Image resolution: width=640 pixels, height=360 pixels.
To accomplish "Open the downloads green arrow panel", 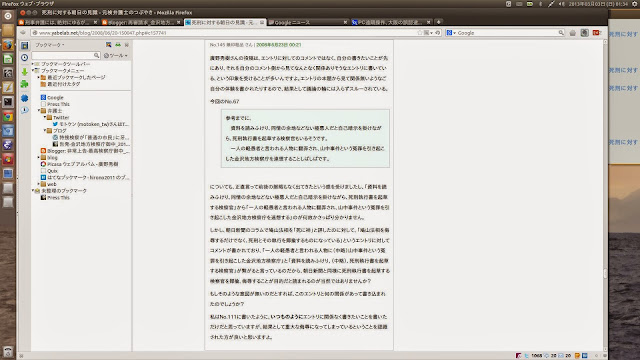I will pyautogui.click(x=25, y=72).
